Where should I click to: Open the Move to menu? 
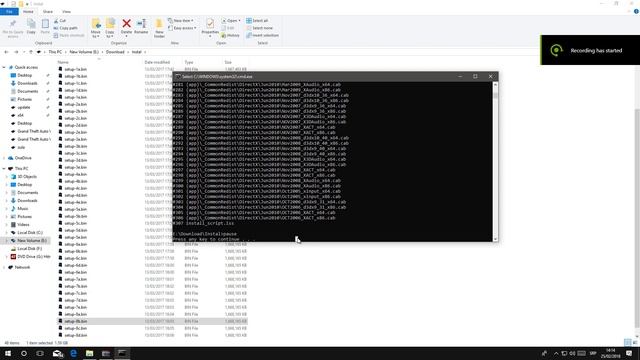point(96,29)
